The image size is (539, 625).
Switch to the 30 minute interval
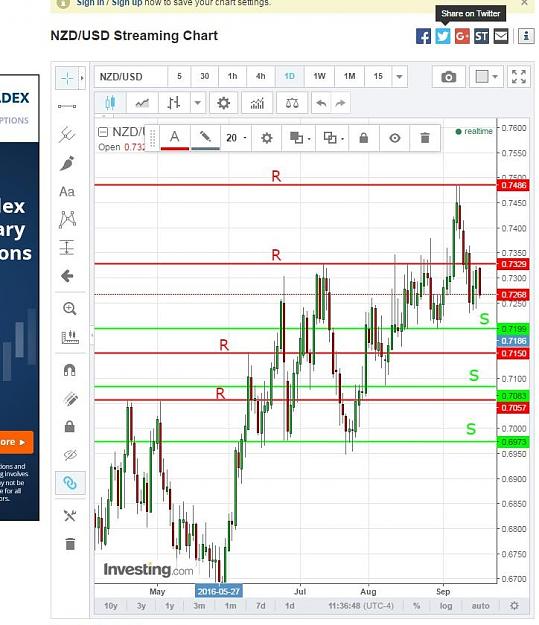click(205, 77)
